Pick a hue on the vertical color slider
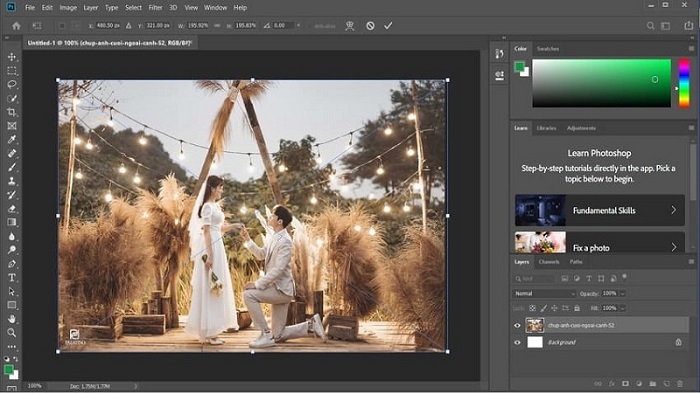This screenshot has width=700, height=393. click(x=684, y=83)
